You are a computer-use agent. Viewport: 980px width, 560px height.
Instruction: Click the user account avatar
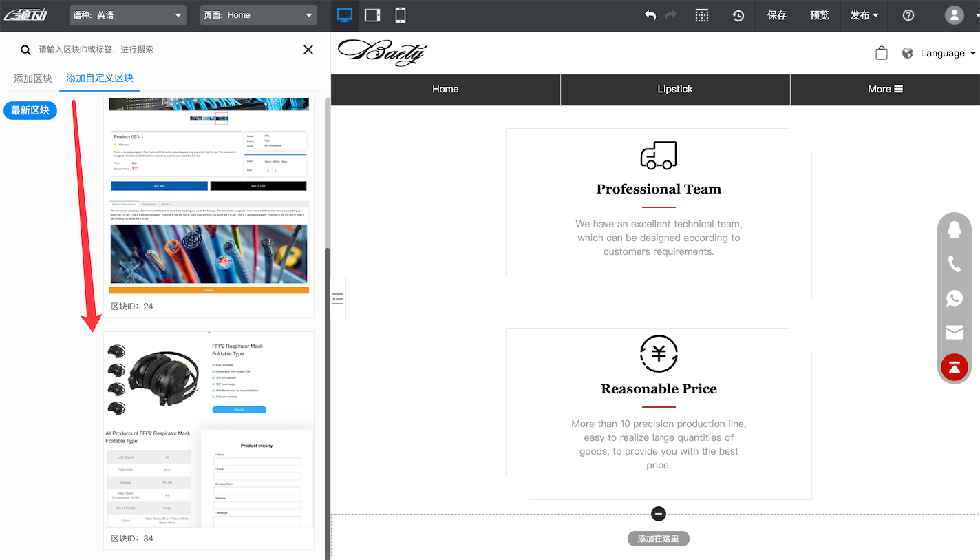click(954, 15)
